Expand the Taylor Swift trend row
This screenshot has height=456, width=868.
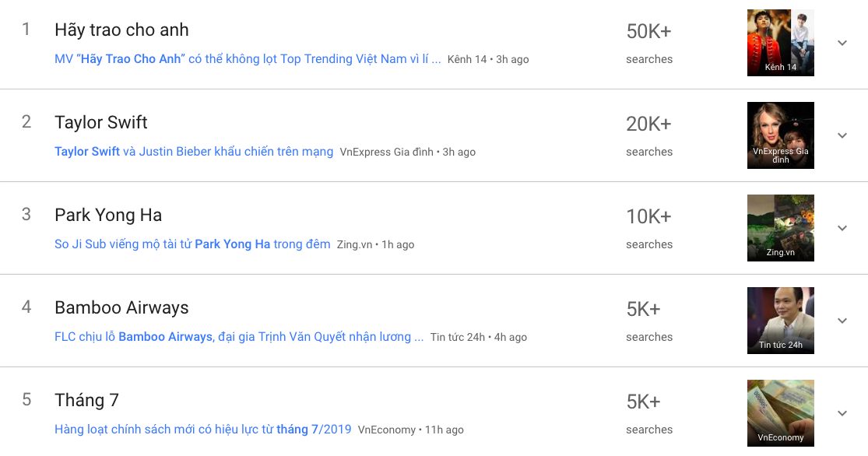(x=842, y=135)
